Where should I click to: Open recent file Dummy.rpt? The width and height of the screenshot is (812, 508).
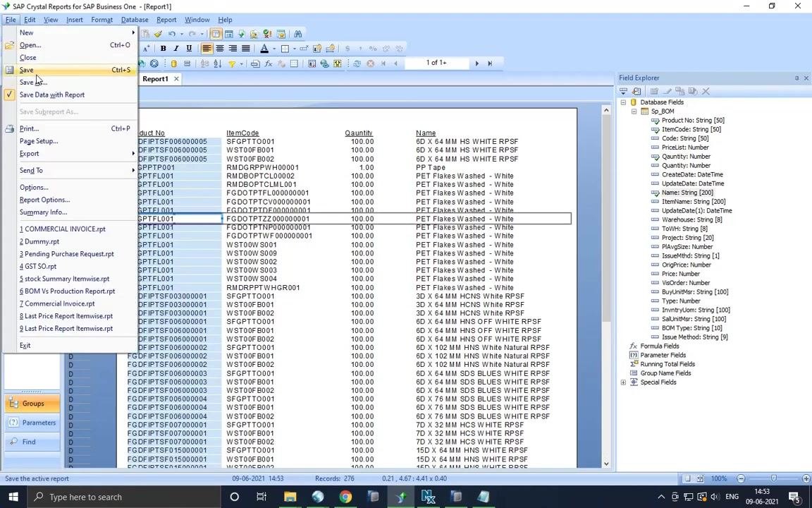click(70, 241)
